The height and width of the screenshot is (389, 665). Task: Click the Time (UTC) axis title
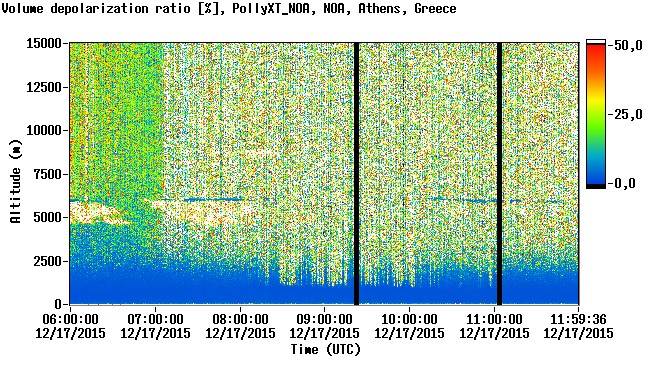tap(325, 349)
